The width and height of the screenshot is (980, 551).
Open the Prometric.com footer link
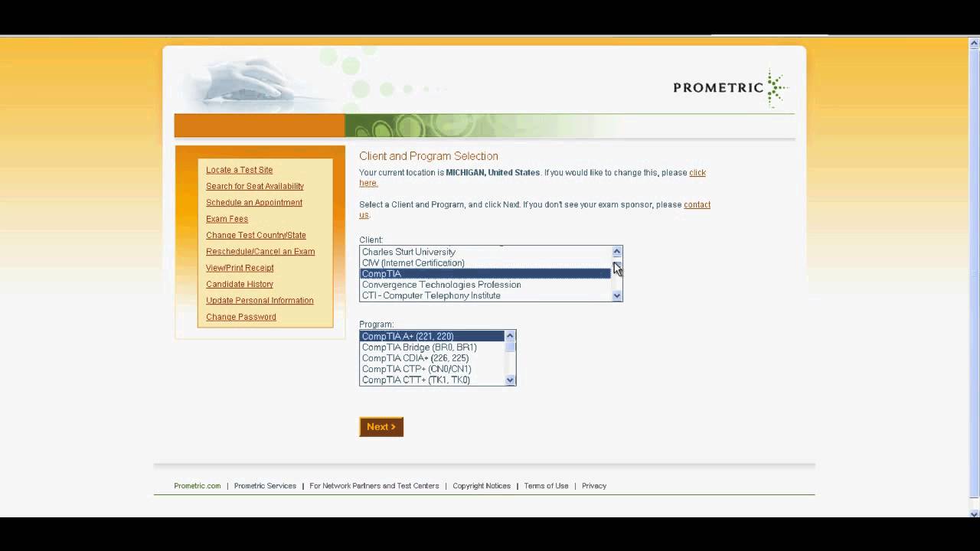(197, 486)
